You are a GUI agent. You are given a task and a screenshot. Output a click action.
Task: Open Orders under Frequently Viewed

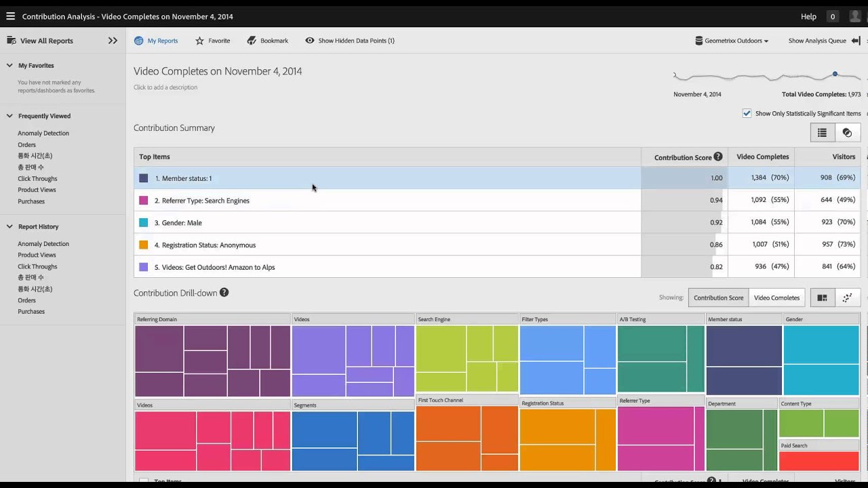26,145
